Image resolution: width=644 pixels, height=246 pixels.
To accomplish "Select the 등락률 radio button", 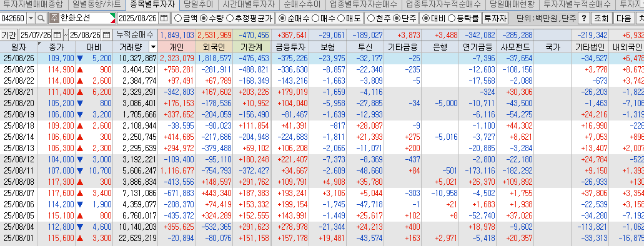I will point(452,19).
